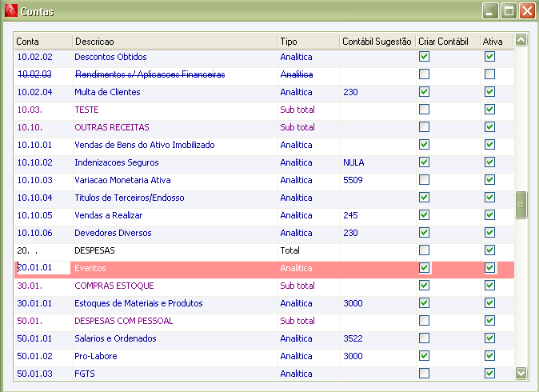Check Criar Contábil for Rendimentos s/ Aplicacoes Financeiras

tap(424, 74)
